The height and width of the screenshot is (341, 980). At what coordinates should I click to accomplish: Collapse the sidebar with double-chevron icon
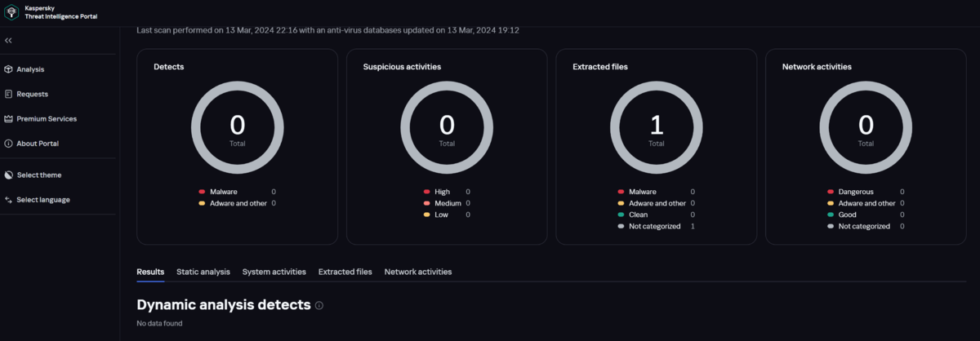(8, 40)
